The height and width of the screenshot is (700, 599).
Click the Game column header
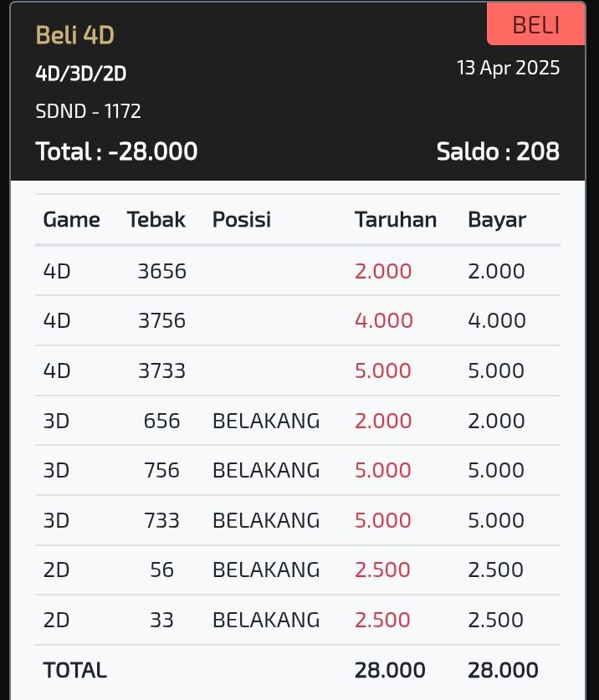pos(71,220)
